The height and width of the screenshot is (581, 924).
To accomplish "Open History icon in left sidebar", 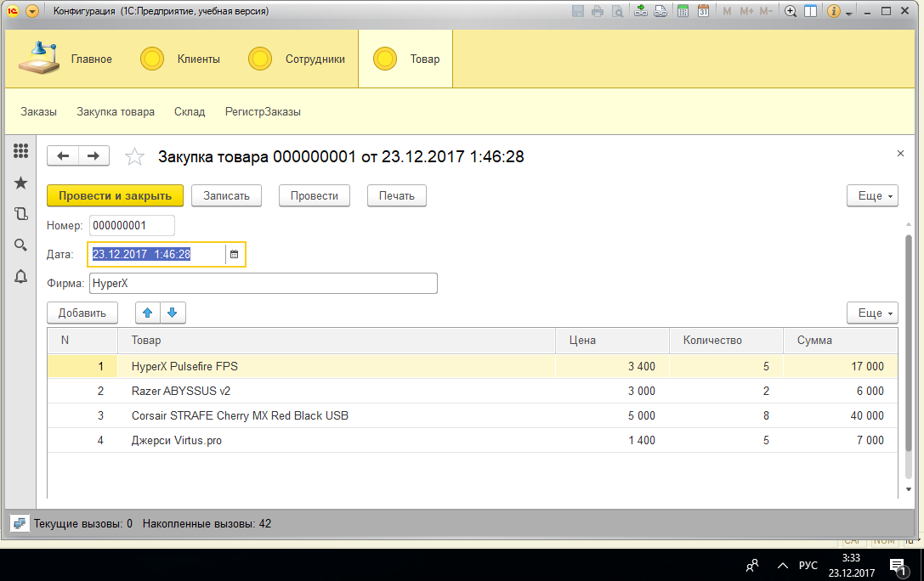I will (20, 214).
